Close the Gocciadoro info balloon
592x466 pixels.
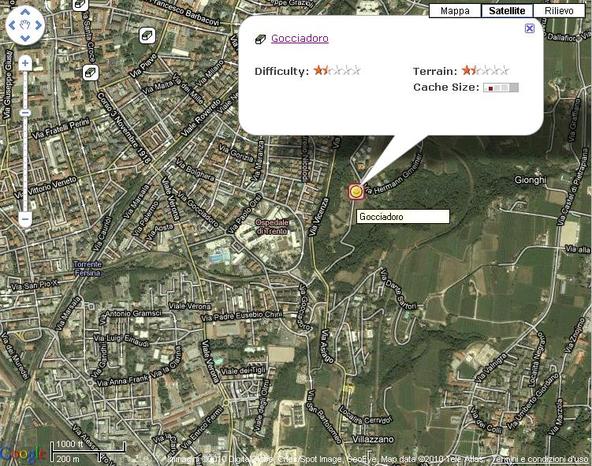pyautogui.click(x=530, y=28)
